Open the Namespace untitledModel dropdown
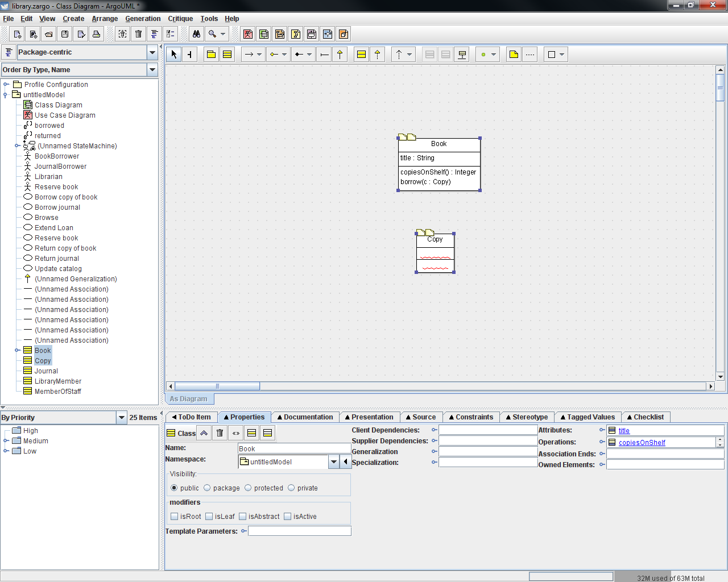Screen dimensions: 728x582 [x=334, y=462]
